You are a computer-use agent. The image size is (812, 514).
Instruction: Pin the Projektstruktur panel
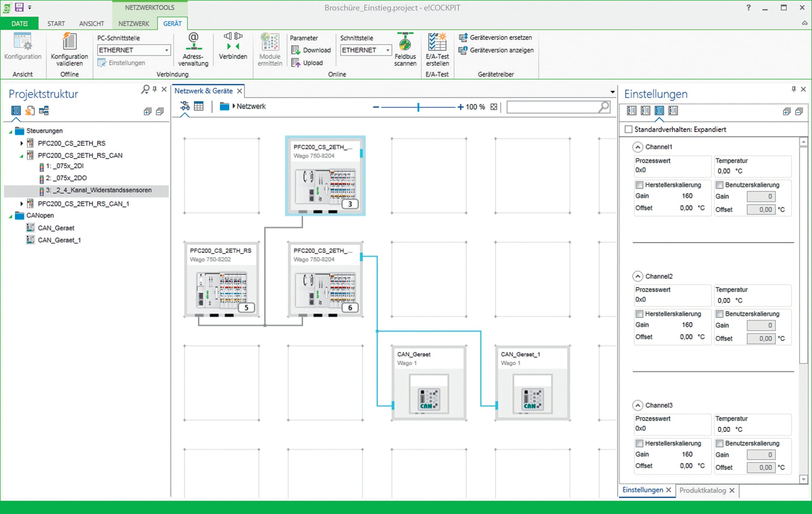[x=155, y=89]
